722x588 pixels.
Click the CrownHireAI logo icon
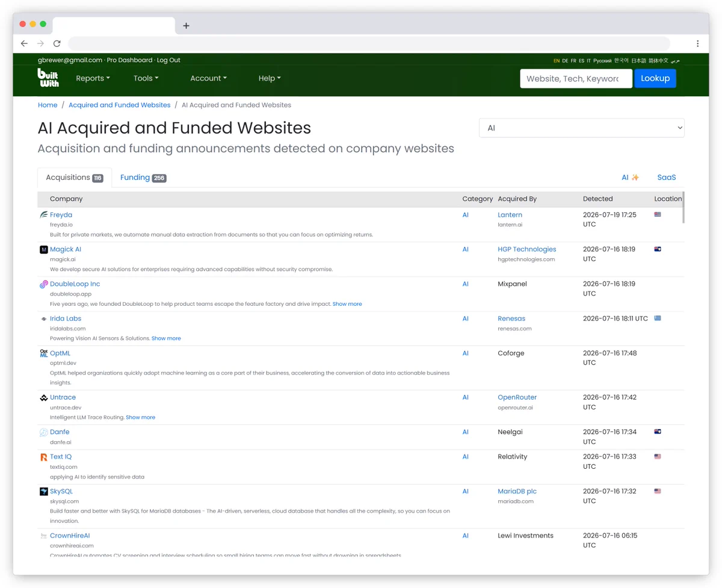pos(43,536)
